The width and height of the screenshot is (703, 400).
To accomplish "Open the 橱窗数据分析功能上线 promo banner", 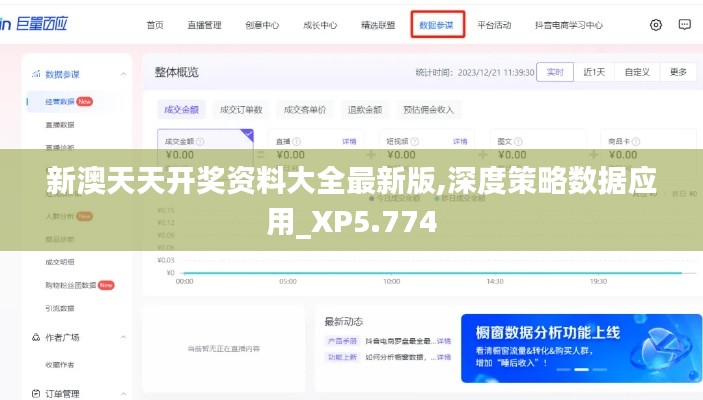I will pos(581,348).
